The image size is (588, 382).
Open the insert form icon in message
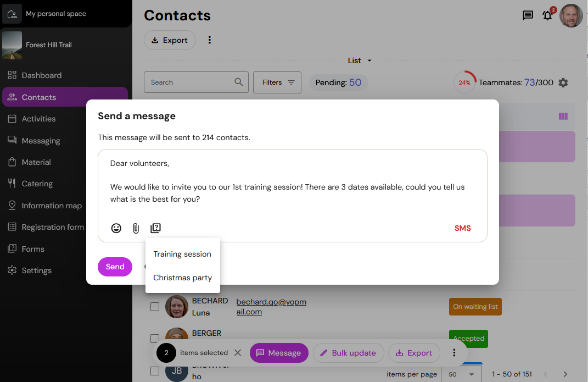click(x=155, y=228)
